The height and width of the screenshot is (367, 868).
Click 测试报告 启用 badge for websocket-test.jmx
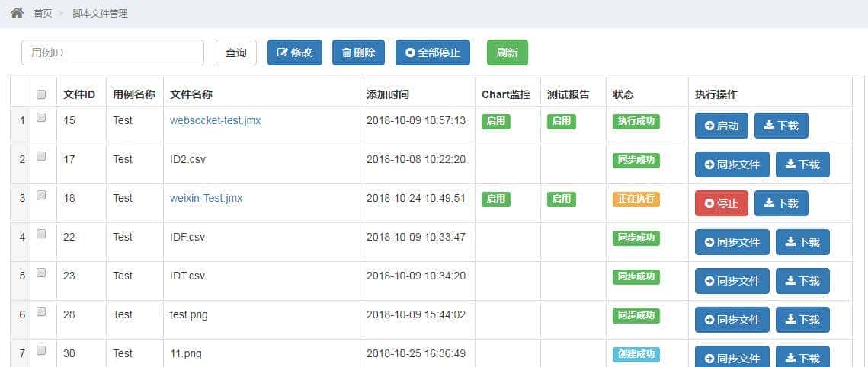point(562,122)
